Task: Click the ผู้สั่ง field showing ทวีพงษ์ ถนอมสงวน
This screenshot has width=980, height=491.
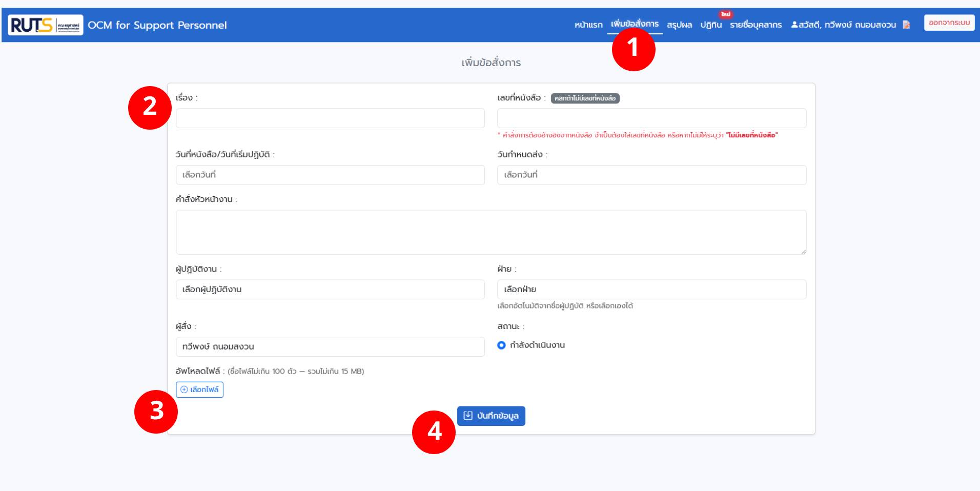Action: 330,346
